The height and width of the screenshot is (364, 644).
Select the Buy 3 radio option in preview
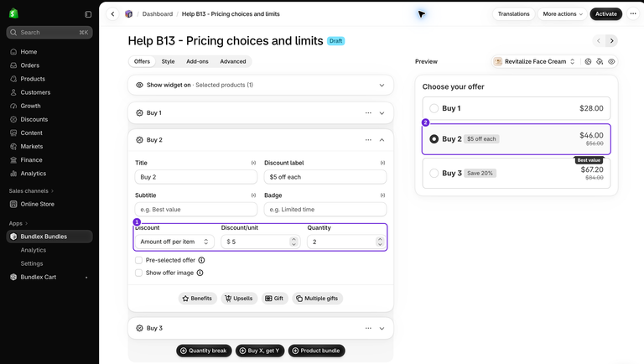point(434,174)
